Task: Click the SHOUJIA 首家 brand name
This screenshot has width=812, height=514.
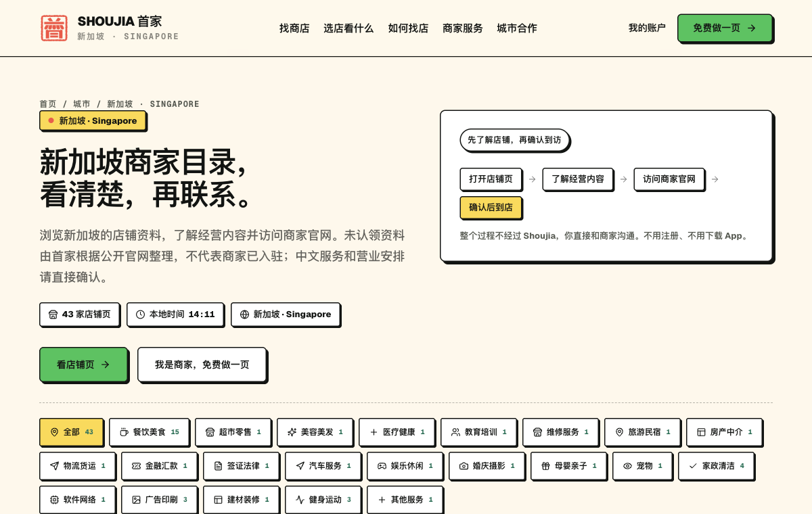Action: 120,22
